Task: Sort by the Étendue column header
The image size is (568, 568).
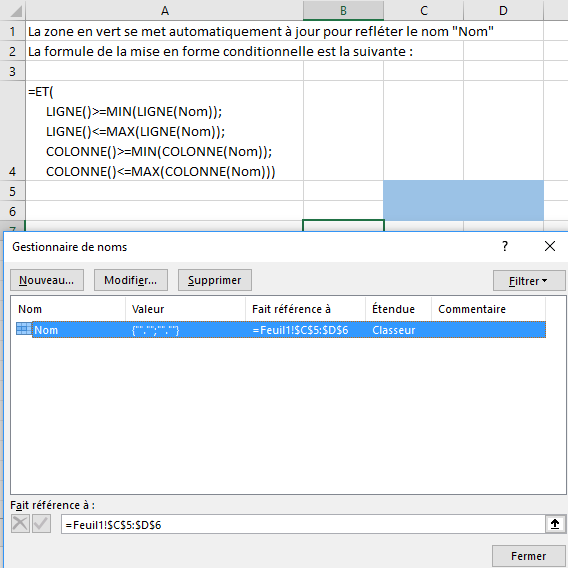Action: tap(398, 309)
